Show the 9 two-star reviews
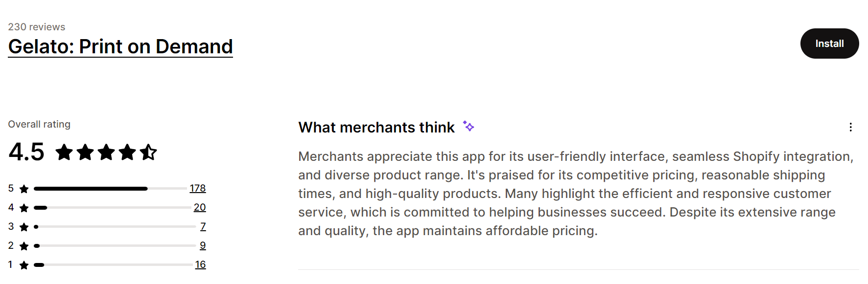Screen dimensions: 868x284 [202, 245]
